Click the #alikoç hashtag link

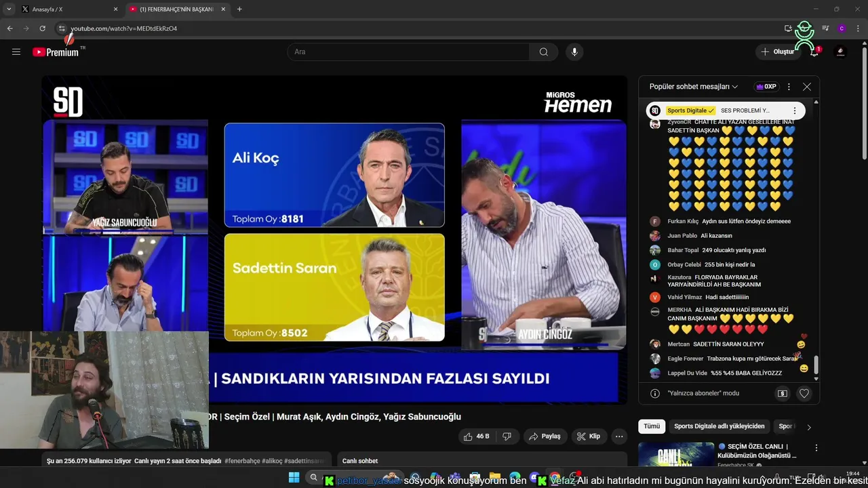click(x=272, y=461)
